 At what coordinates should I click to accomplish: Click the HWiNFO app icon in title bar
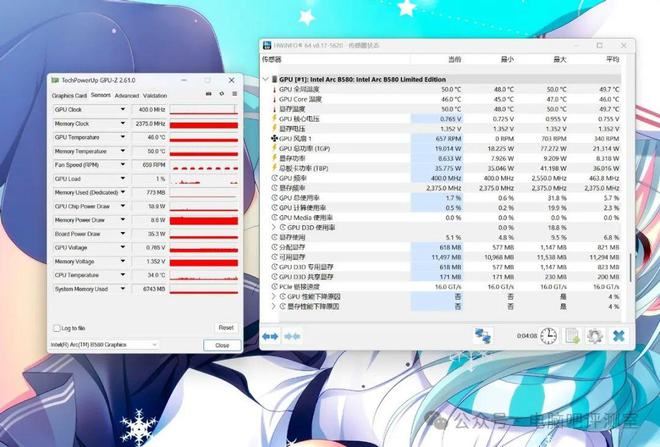267,45
